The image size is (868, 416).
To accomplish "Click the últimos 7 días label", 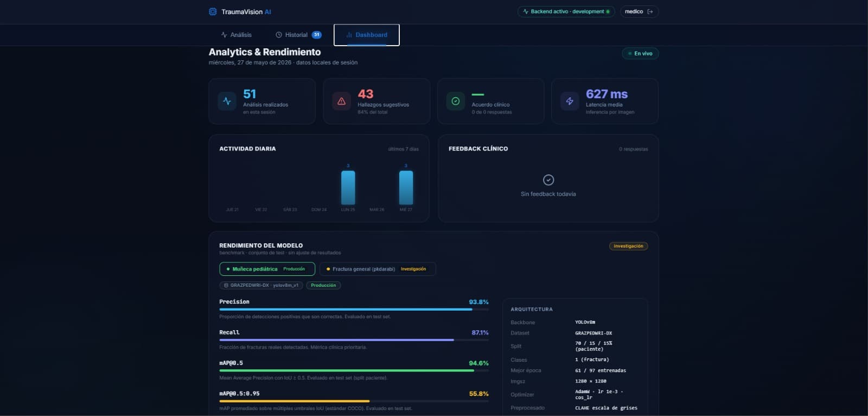I will [403, 149].
